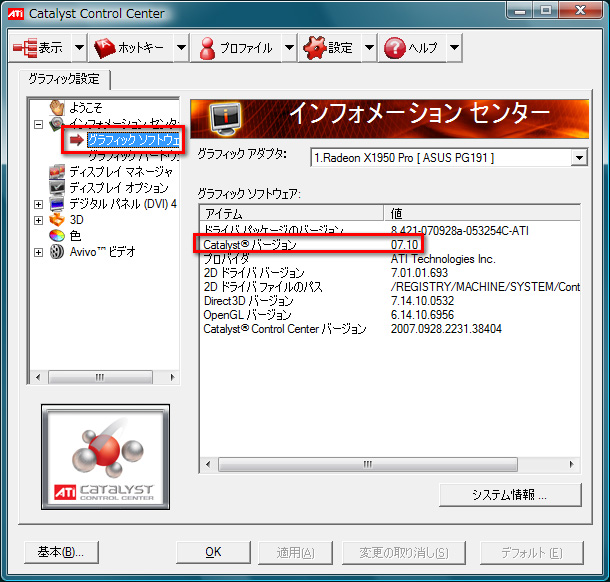
Task: Open the ホットキー hotkey toolbar button
Action: click(131, 48)
